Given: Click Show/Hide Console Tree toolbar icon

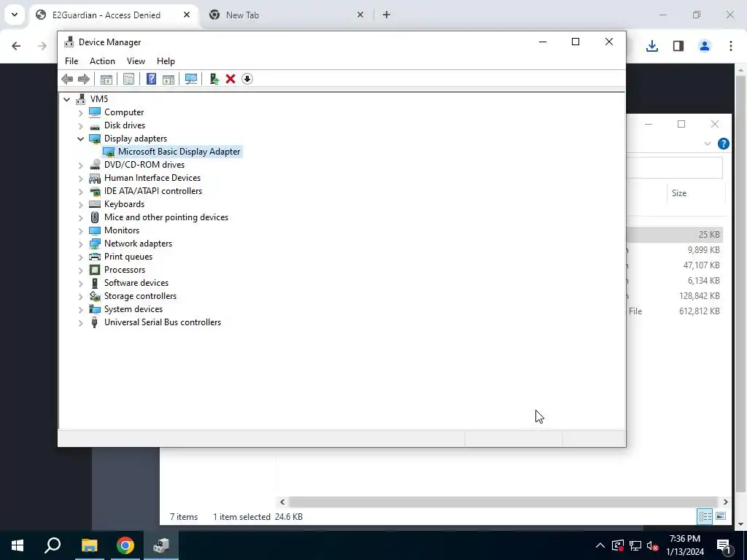Looking at the screenshot, I should click(x=107, y=79).
